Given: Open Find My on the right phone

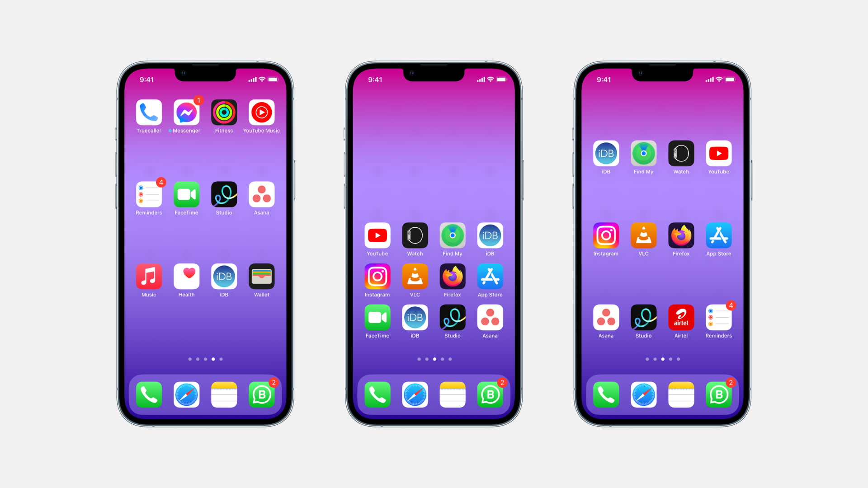Looking at the screenshot, I should (643, 153).
